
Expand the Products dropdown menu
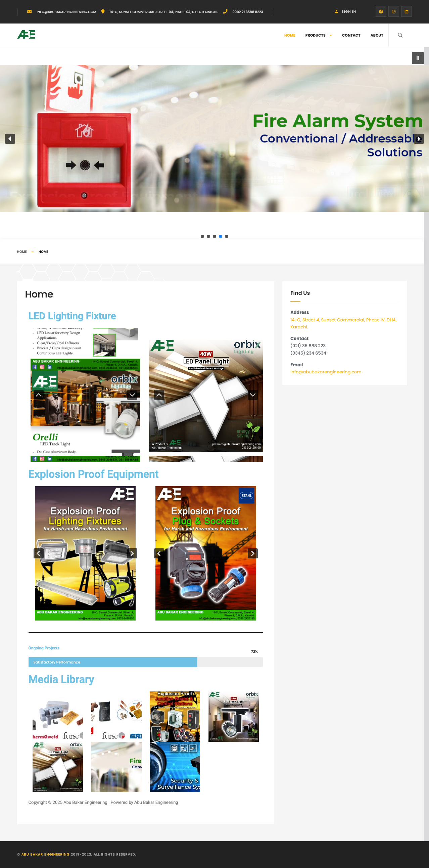coord(318,35)
